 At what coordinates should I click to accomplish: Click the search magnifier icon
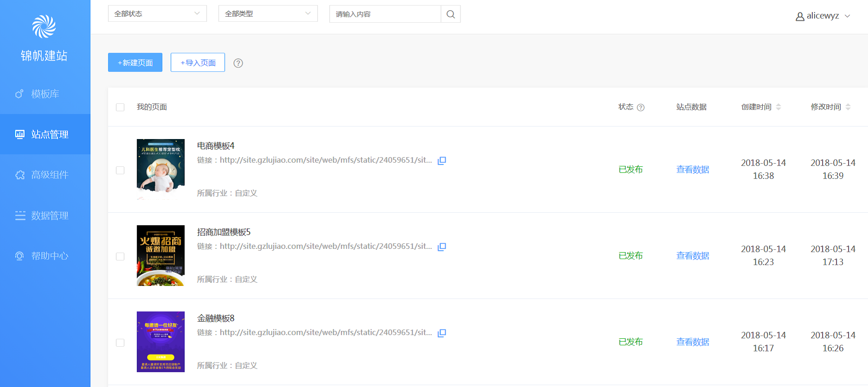(x=450, y=14)
